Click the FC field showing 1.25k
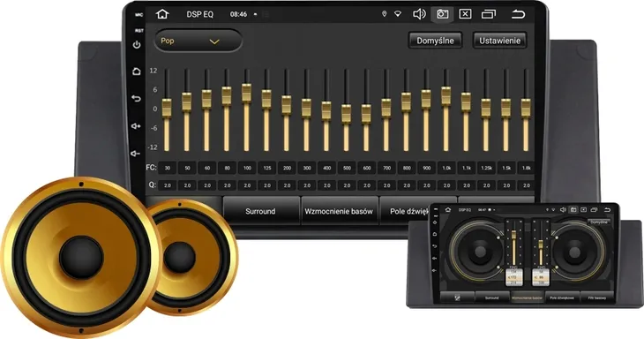644x339 pixels. 487,168
